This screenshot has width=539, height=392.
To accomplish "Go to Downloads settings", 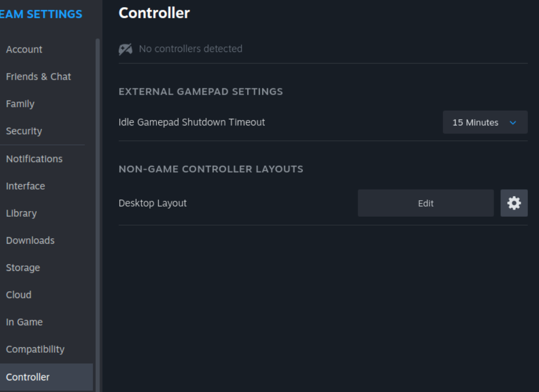I will [x=30, y=241].
